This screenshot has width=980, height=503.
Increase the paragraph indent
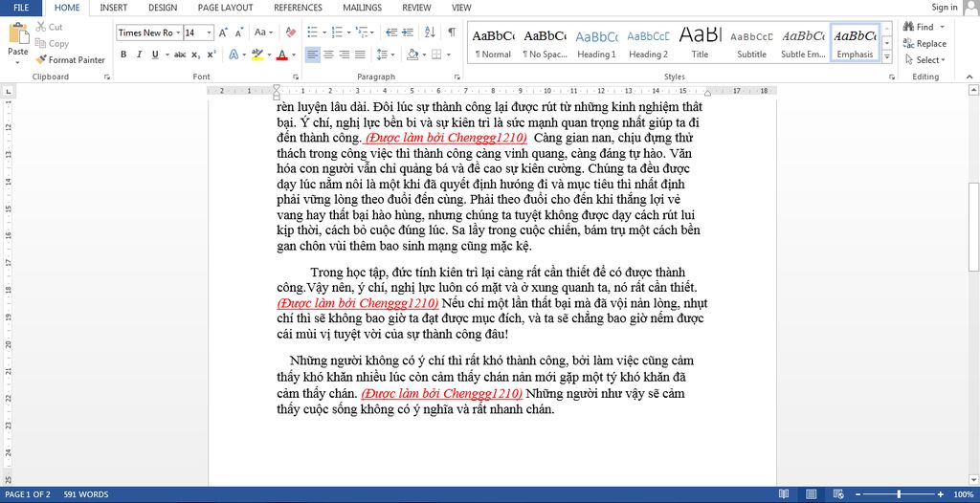click(408, 33)
